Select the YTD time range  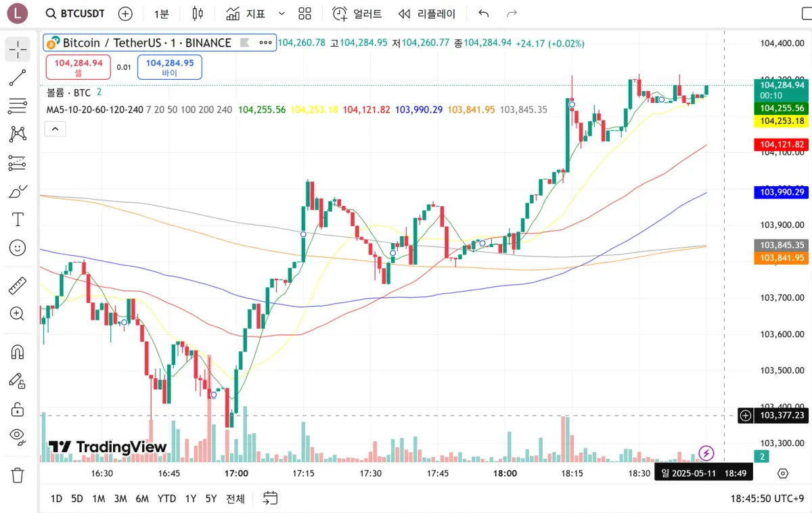coord(166,499)
